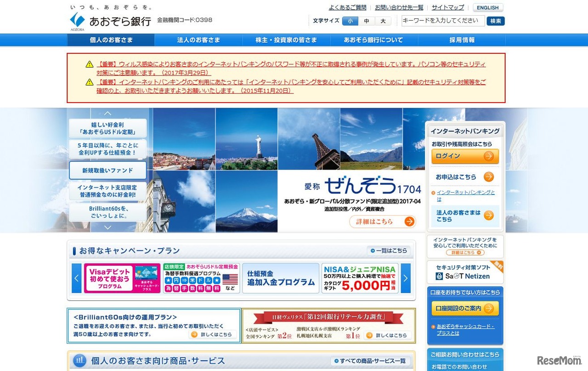Click the Aozora Bank logo

tap(111, 21)
